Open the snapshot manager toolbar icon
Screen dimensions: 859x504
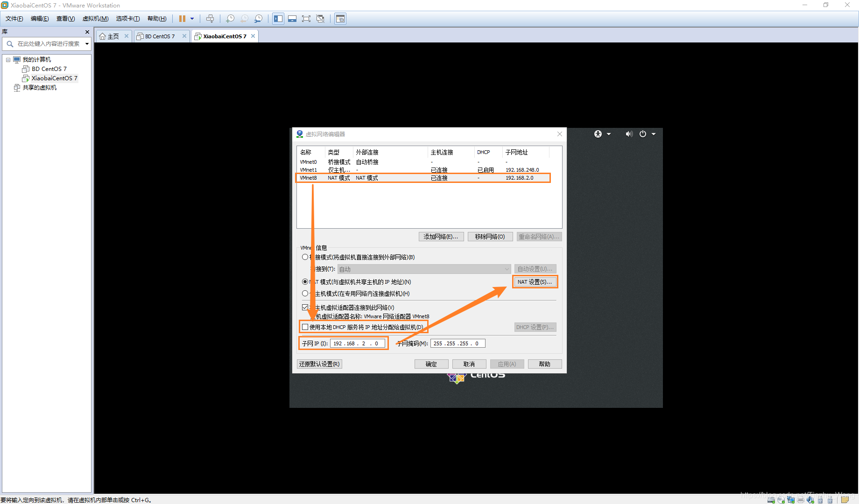point(258,19)
